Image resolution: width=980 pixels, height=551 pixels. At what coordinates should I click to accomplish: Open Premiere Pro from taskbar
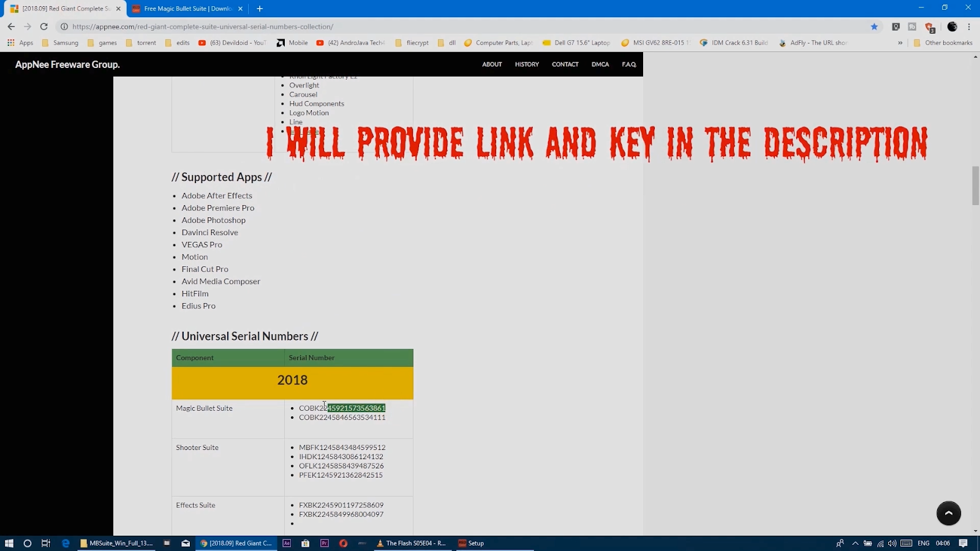(x=325, y=543)
